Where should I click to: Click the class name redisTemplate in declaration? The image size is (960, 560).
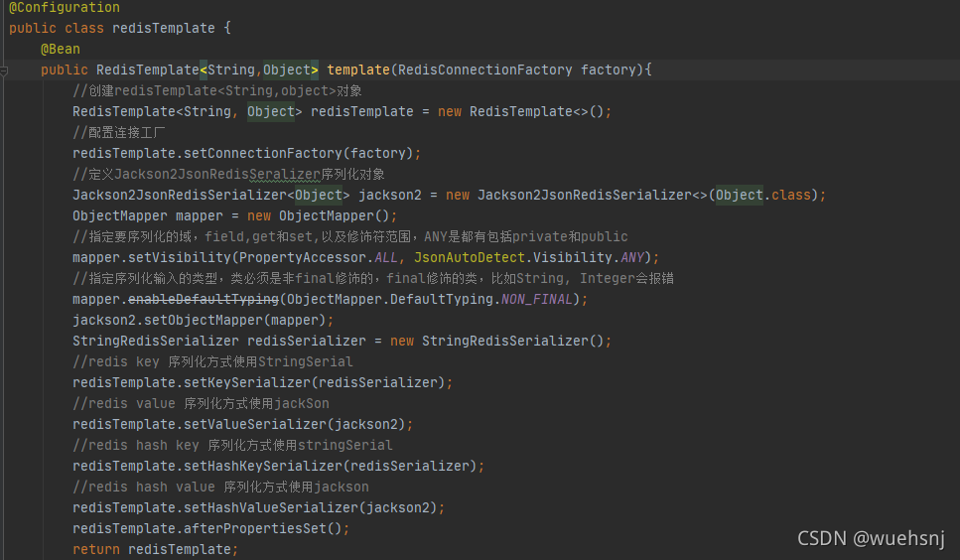pyautogui.click(x=164, y=28)
